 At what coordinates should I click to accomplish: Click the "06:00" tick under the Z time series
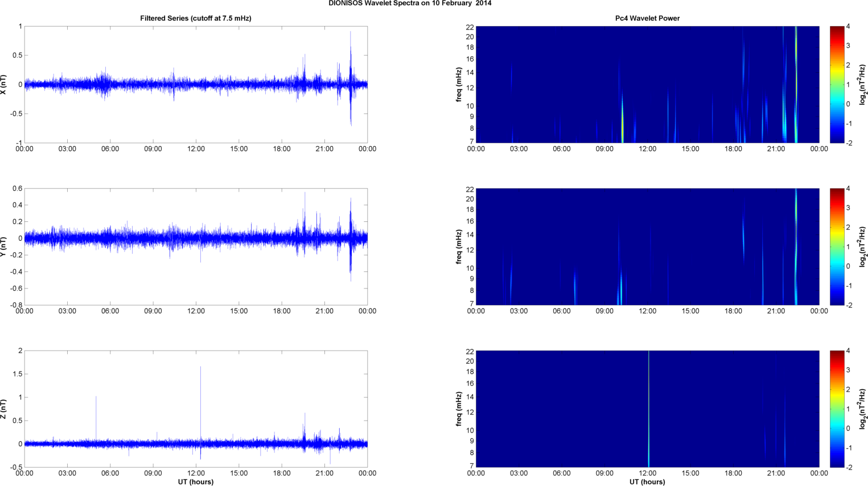point(110,473)
